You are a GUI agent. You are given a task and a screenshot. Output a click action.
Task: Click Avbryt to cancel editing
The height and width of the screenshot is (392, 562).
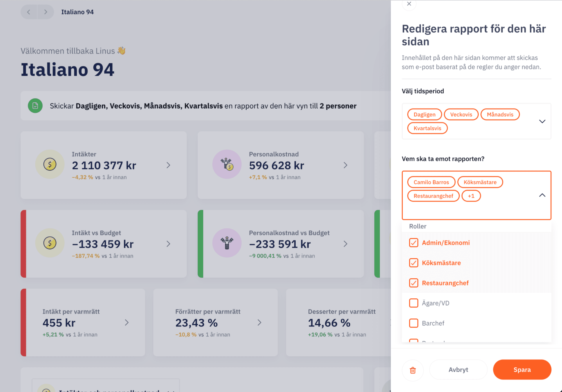[x=458, y=370]
